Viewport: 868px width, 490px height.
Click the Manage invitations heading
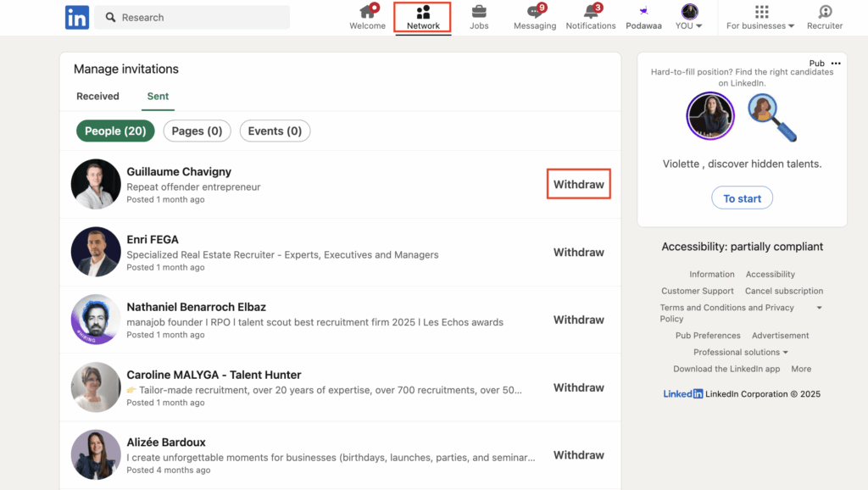126,69
